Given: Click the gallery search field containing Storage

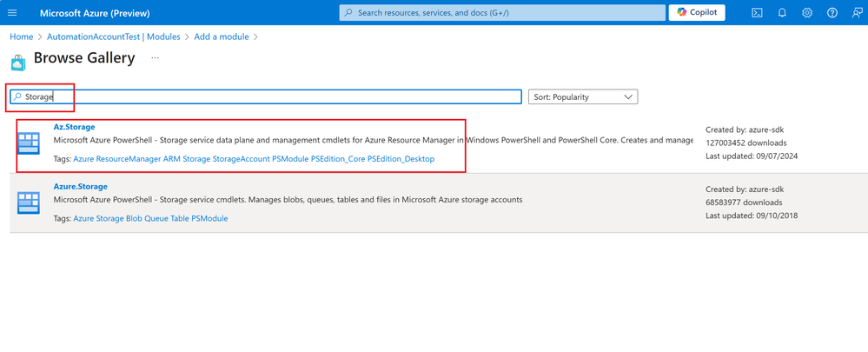Looking at the screenshot, I should 266,96.
